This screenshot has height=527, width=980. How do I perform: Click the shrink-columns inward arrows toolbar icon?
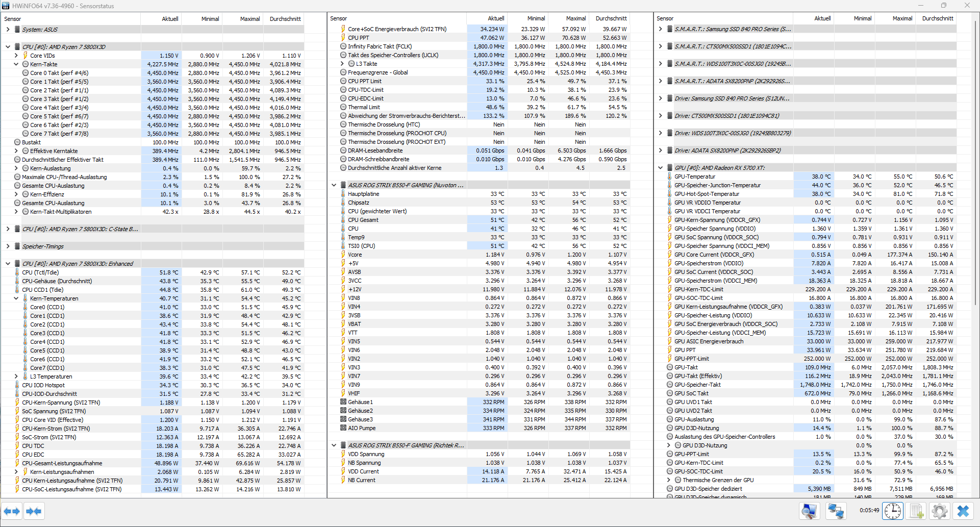coord(34,511)
